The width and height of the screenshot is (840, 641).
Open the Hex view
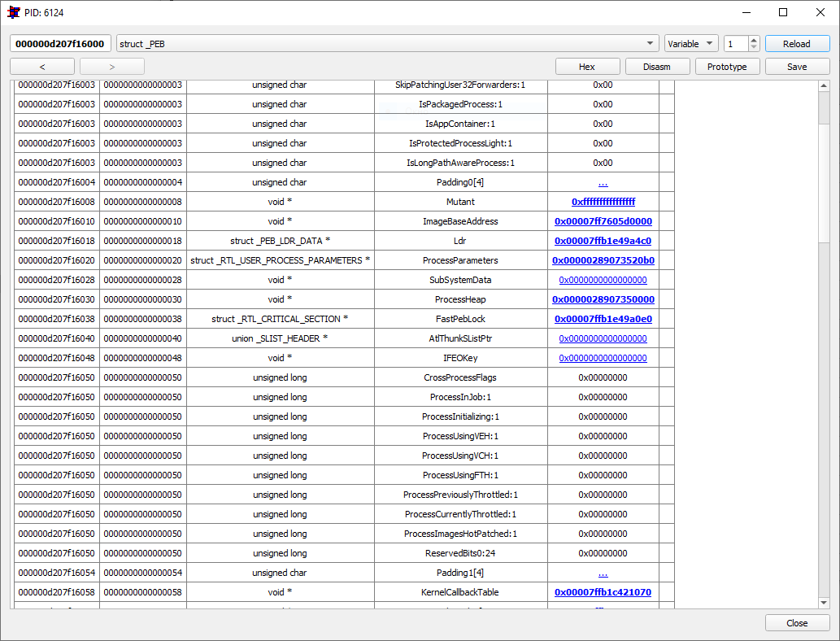[588, 67]
